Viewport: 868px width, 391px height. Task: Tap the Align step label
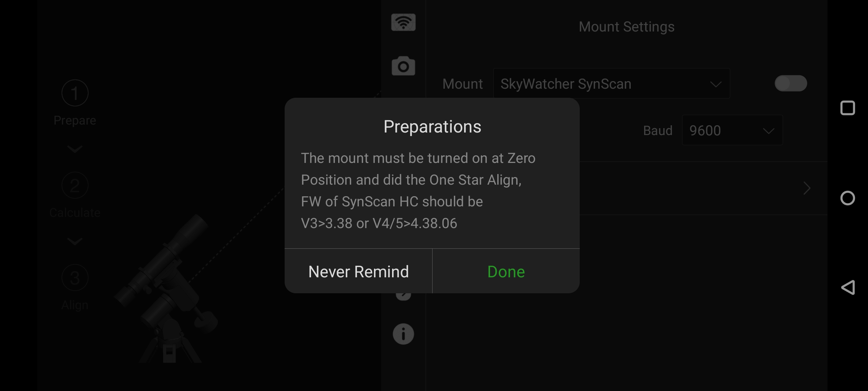(75, 305)
